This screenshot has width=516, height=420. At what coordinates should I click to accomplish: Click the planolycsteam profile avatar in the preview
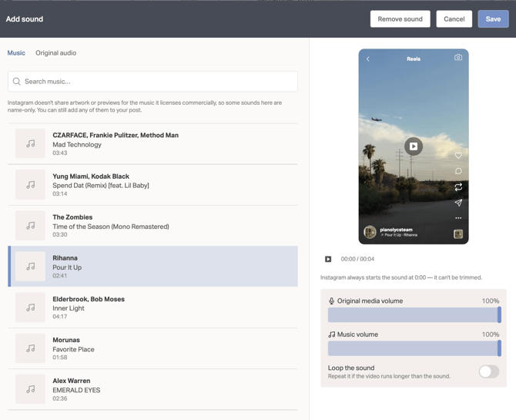[x=370, y=232]
